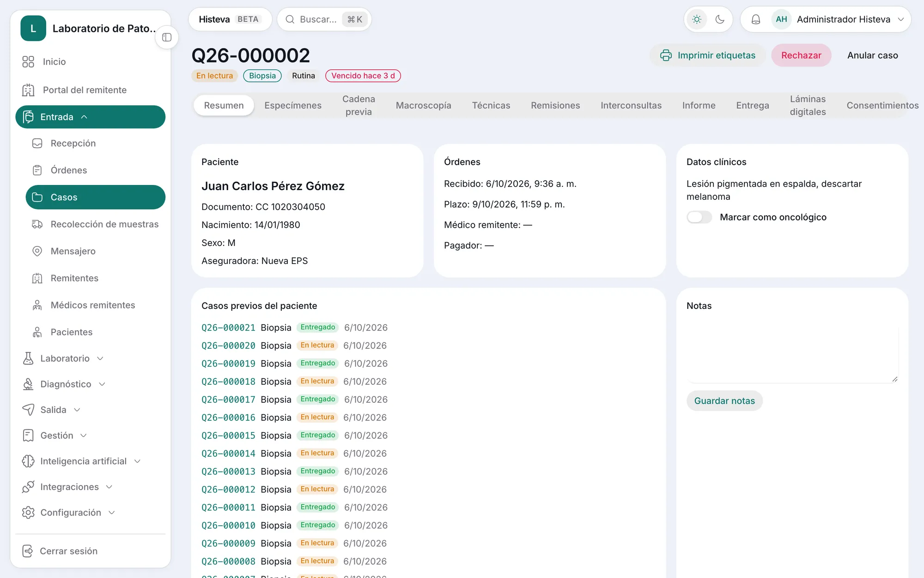Click the Pacientes person icon
This screenshot has height=578, width=924.
pyautogui.click(x=37, y=332)
